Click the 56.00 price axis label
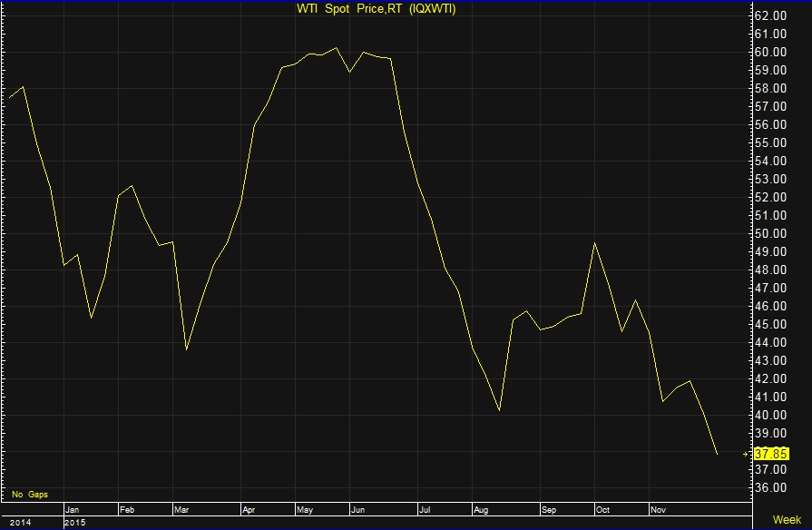Image resolution: width=812 pixels, height=530 pixels. 770,124
